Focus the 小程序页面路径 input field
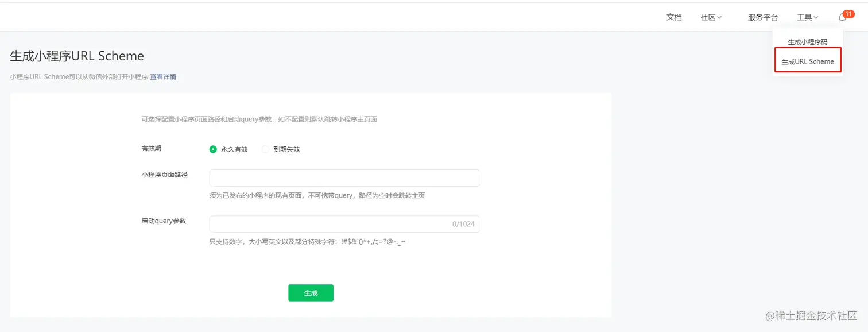Screen dimensions: 868x332 [344, 178]
